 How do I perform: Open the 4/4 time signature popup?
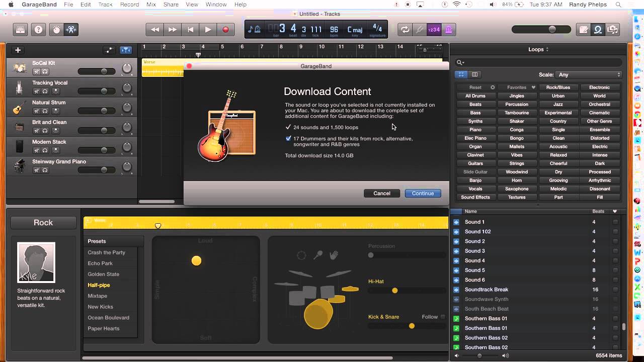377,30
